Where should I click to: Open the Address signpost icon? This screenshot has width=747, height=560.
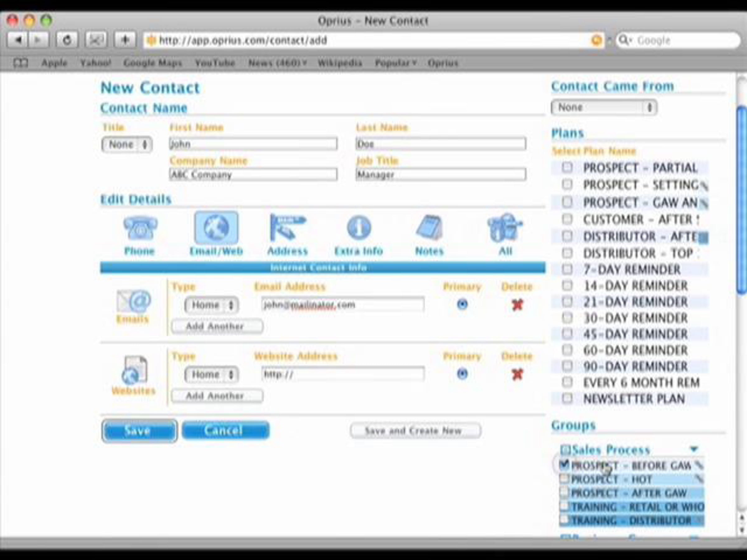(287, 228)
